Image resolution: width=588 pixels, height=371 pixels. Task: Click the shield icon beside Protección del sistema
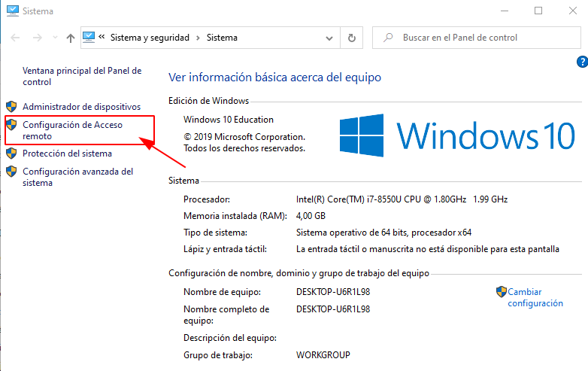point(11,153)
